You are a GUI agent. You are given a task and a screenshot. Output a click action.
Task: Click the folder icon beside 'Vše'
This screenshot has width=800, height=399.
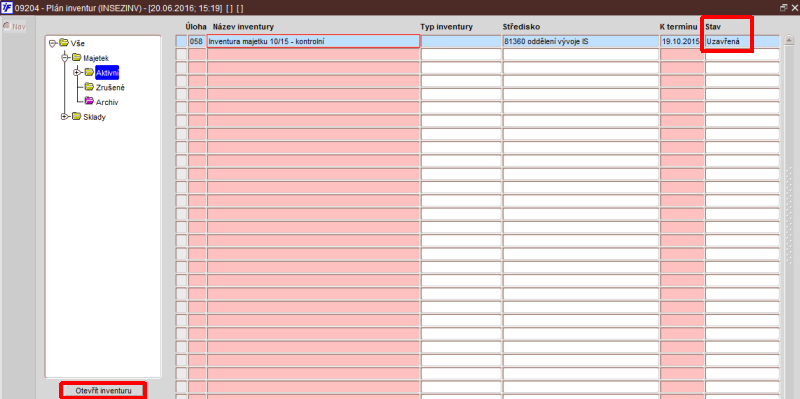[x=64, y=43]
